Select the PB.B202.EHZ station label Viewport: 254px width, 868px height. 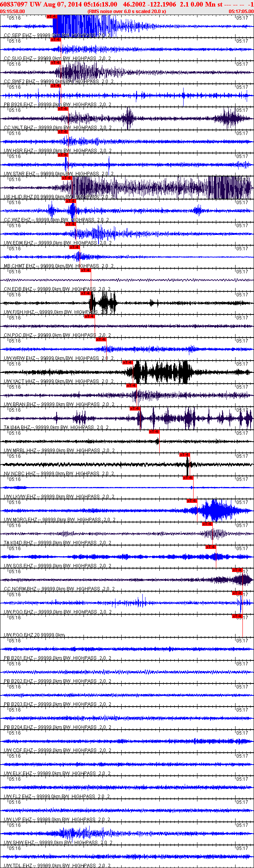(57, 681)
